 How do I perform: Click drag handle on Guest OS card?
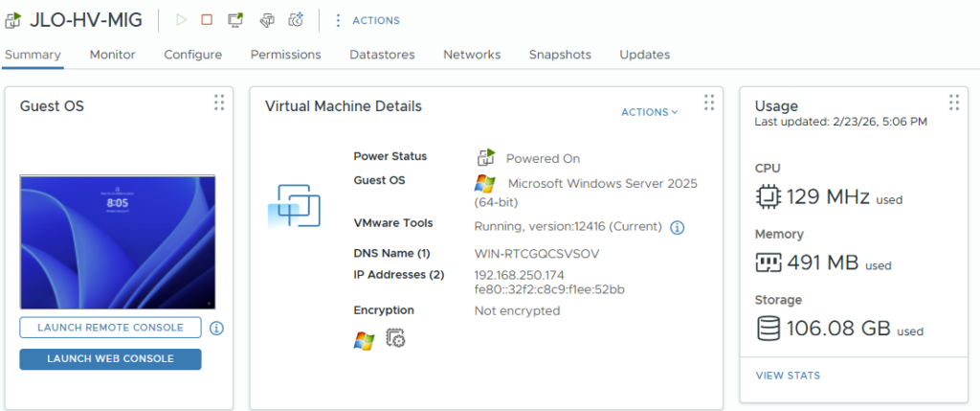click(x=219, y=103)
